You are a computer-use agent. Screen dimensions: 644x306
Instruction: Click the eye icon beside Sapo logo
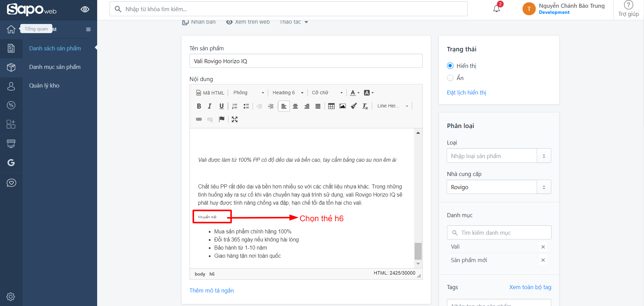pos(85,9)
